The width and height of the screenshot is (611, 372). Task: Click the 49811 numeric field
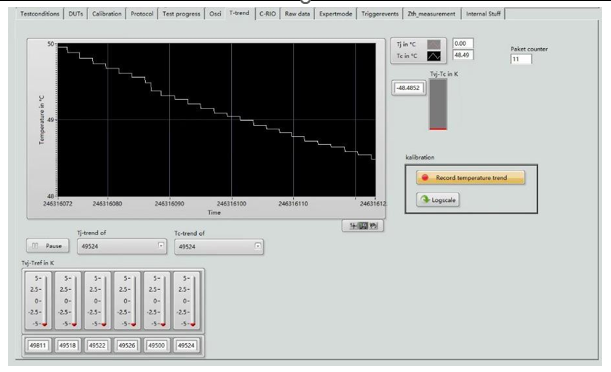[38, 345]
